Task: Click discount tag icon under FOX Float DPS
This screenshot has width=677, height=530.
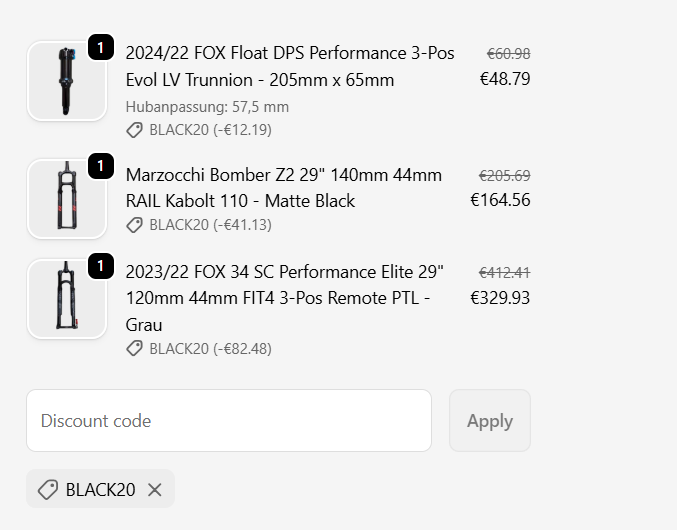Action: (x=134, y=130)
